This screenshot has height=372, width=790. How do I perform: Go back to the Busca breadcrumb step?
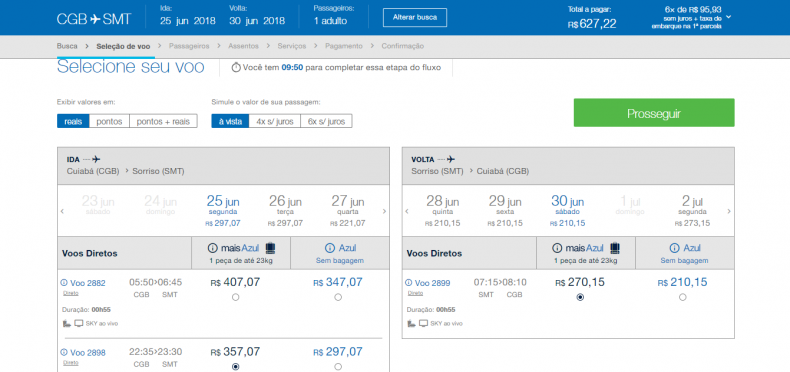click(x=67, y=46)
